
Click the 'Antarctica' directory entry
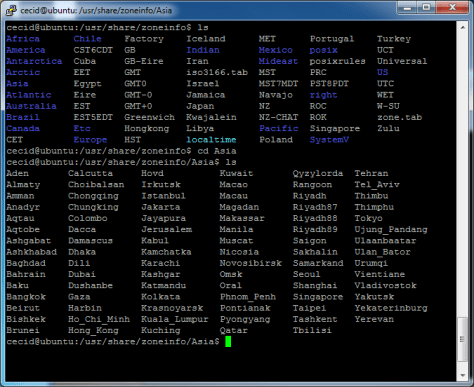tap(34, 61)
